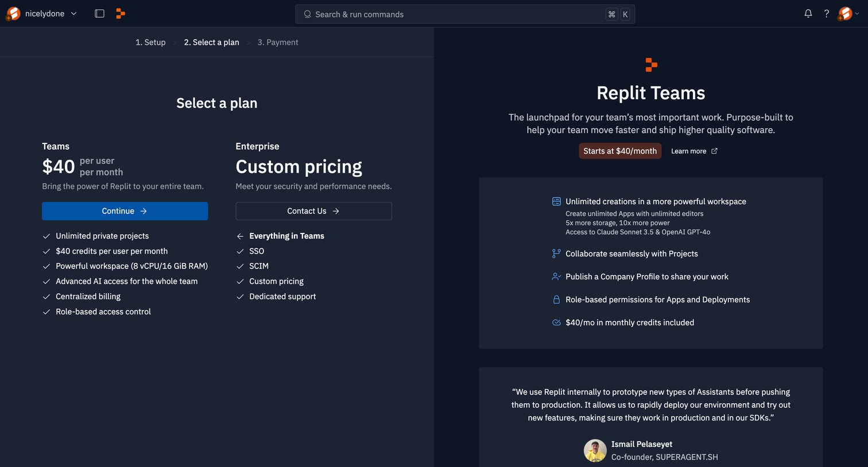Click the Ismail Pelaseyet name
868x467 pixels.
pos(642,444)
